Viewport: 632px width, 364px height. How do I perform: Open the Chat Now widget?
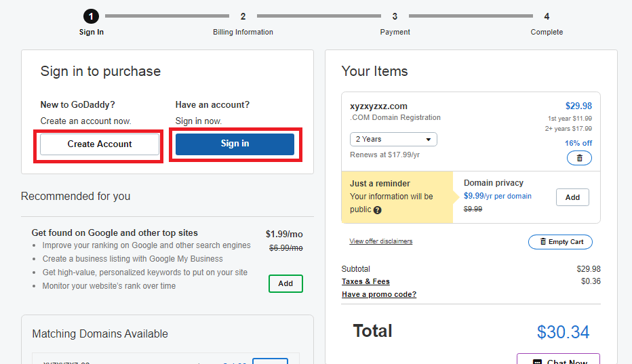click(558, 361)
